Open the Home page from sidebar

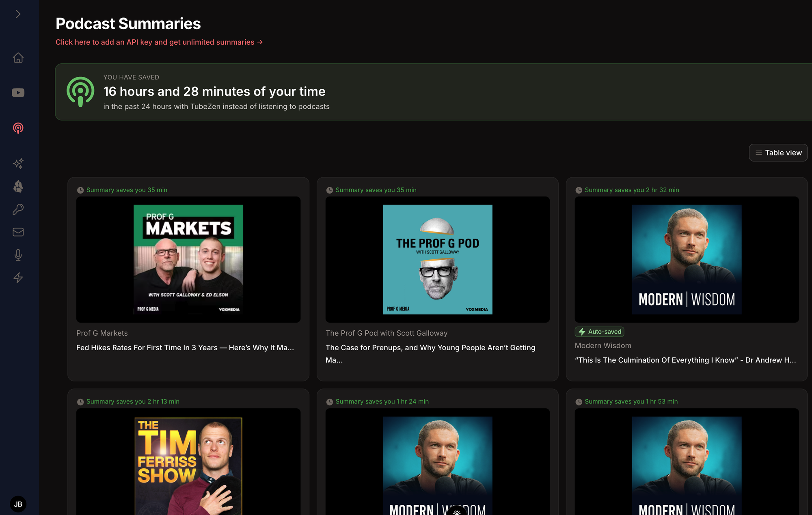[18, 58]
